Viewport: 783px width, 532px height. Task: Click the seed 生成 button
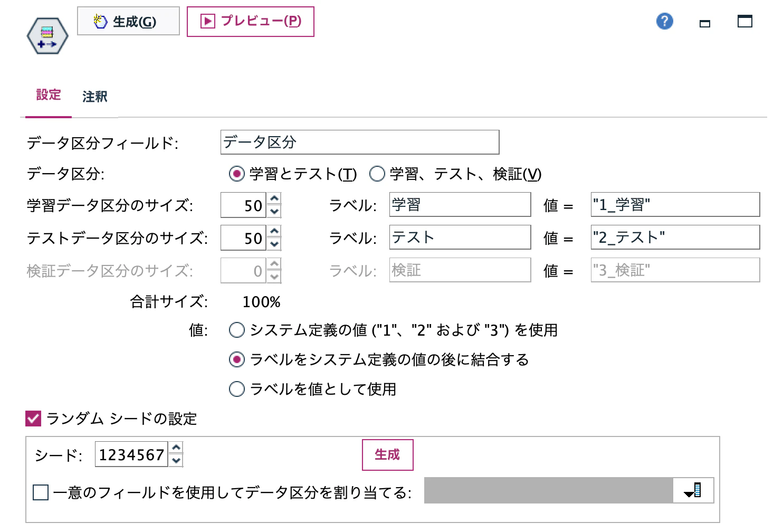[x=387, y=454]
